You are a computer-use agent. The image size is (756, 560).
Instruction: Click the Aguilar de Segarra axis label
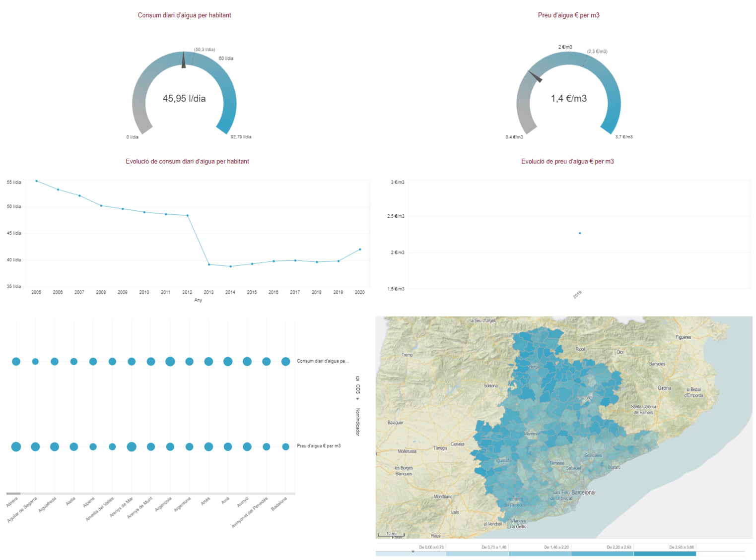pos(22,509)
